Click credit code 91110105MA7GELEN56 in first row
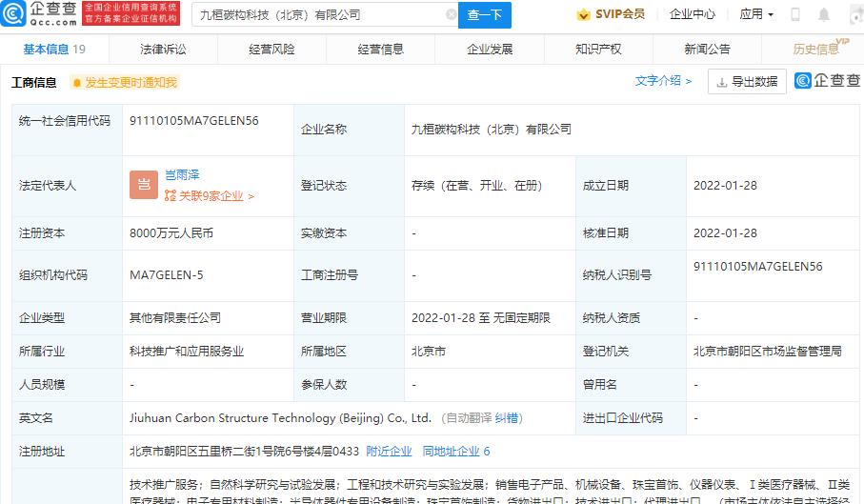The image size is (864, 504). [x=194, y=121]
